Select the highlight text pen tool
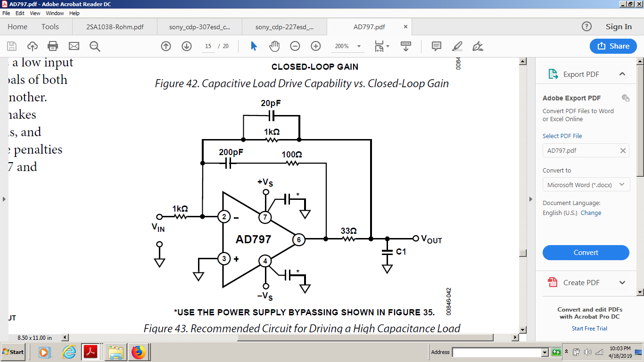644x362 pixels. coord(457,46)
